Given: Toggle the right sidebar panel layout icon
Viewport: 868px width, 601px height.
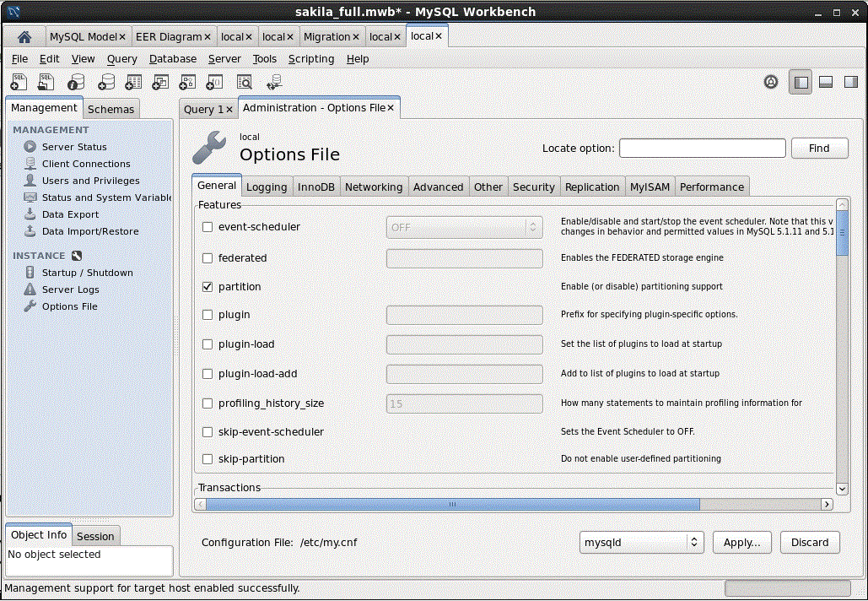Looking at the screenshot, I should 851,82.
